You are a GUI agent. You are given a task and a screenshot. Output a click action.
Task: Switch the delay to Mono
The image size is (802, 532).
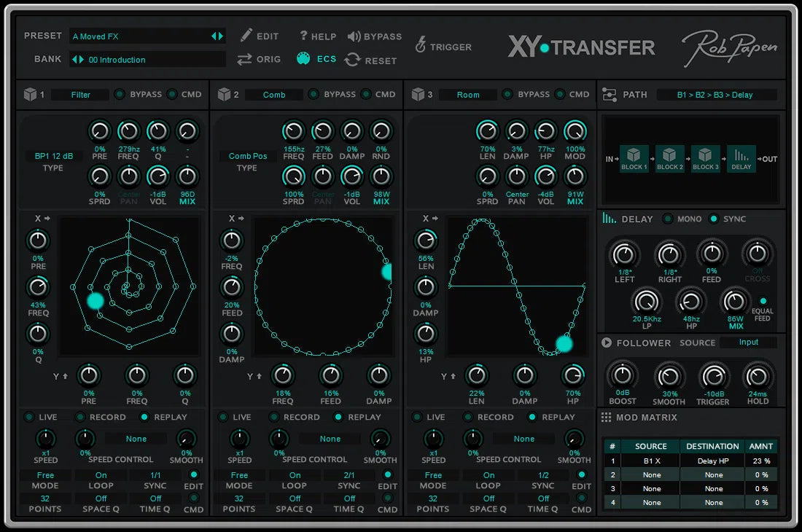(x=666, y=219)
